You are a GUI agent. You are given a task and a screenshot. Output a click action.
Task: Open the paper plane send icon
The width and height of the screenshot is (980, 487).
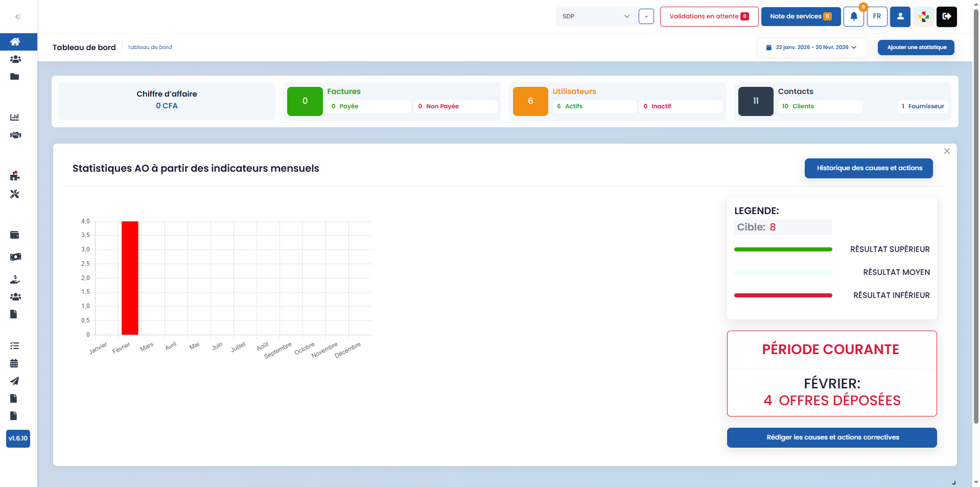15,381
